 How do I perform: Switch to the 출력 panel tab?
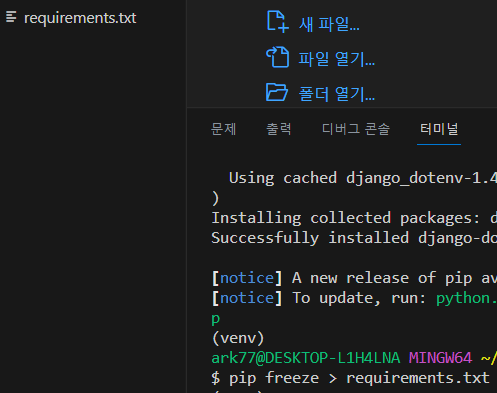279,129
